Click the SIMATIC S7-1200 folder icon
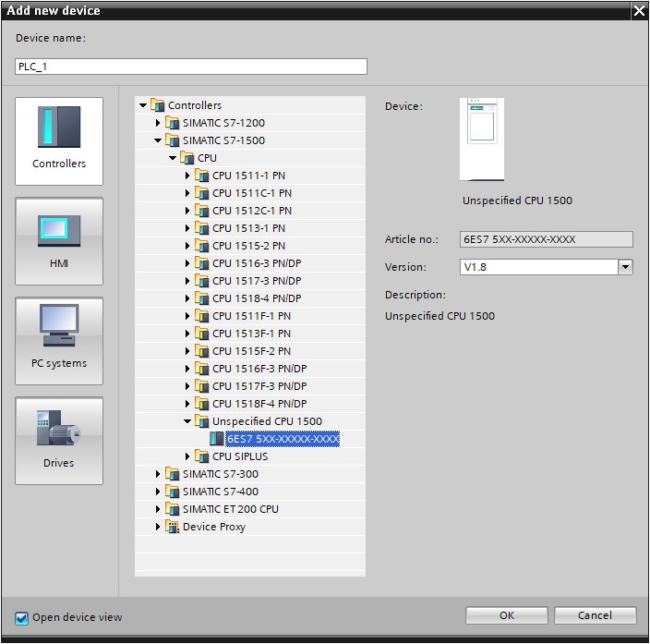The image size is (650, 644). [172, 123]
